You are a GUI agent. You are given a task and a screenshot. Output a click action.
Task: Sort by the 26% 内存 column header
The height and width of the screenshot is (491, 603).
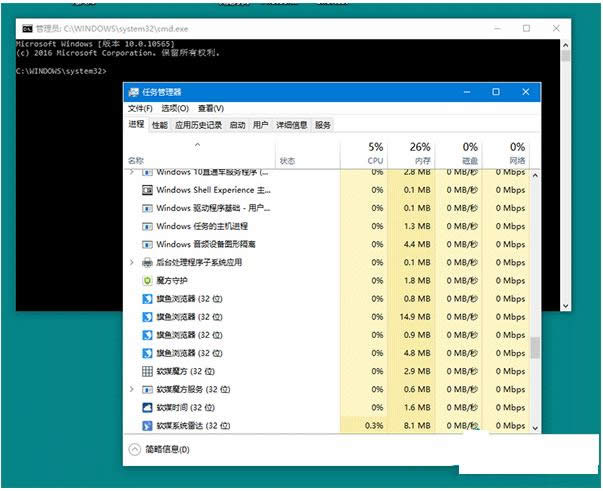(x=411, y=154)
